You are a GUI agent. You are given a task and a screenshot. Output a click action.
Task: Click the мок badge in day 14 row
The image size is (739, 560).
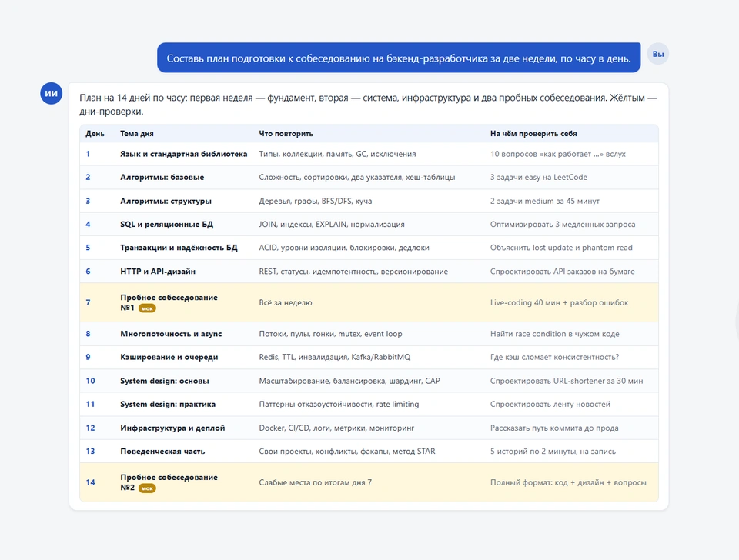[147, 488]
